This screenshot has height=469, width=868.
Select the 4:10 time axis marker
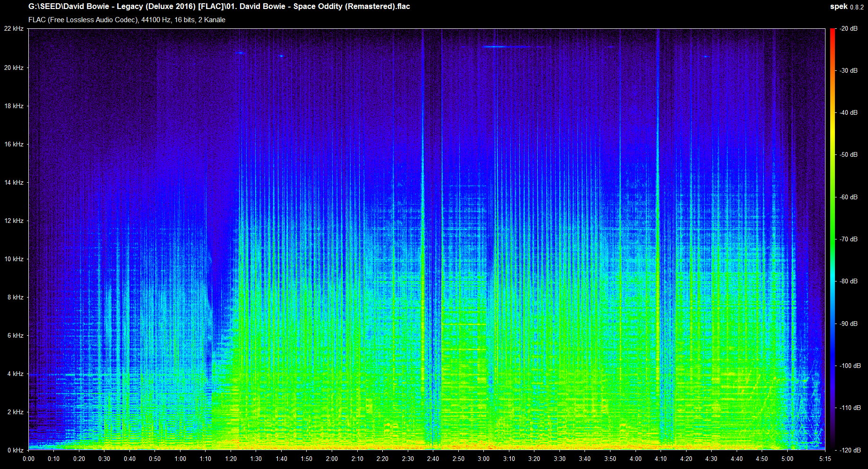661,459
